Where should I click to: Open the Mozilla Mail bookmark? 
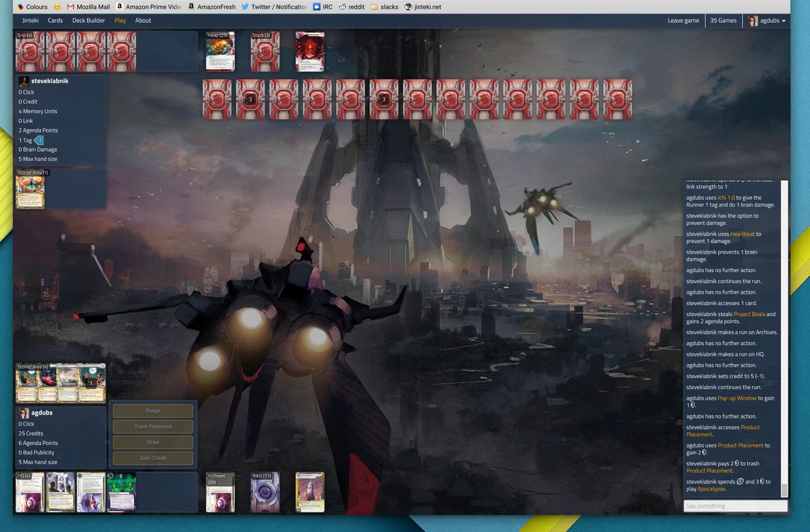88,7
